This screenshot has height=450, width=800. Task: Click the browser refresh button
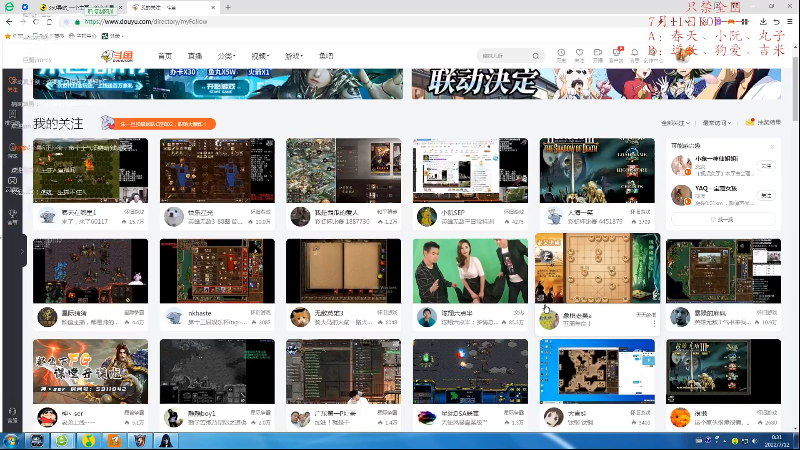36,21
